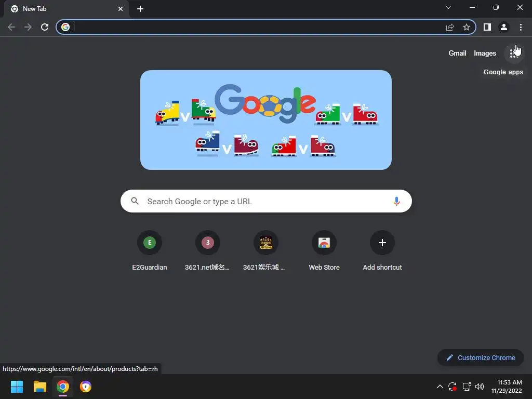Bookmark this tab with the star icon
The height and width of the screenshot is (399, 532).
(x=467, y=27)
